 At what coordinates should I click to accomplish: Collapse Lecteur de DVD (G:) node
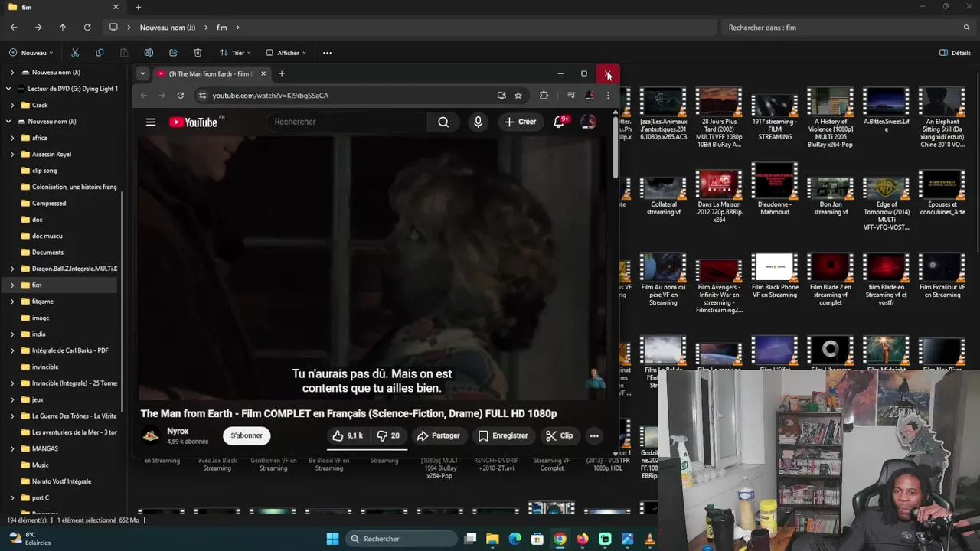click(x=8, y=89)
